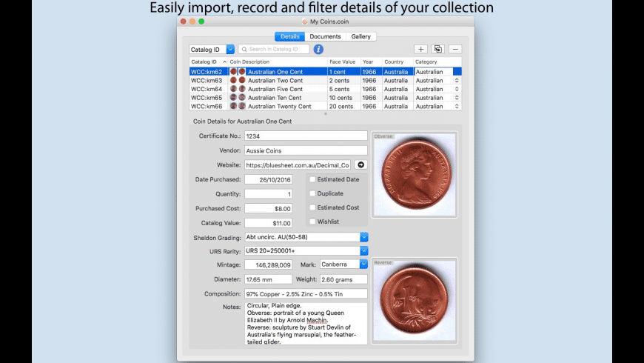Sort by the Catalog ID column header
Viewport: 644px width, 363px height.
(x=208, y=61)
